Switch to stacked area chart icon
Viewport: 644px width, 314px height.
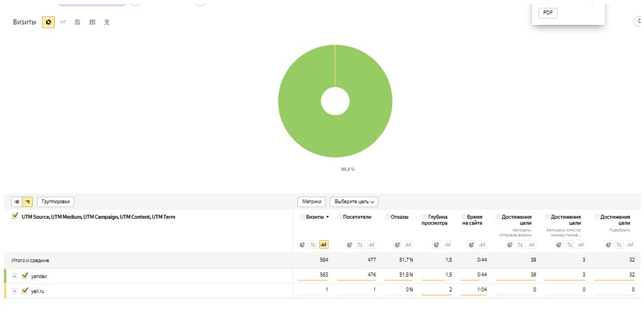click(77, 22)
